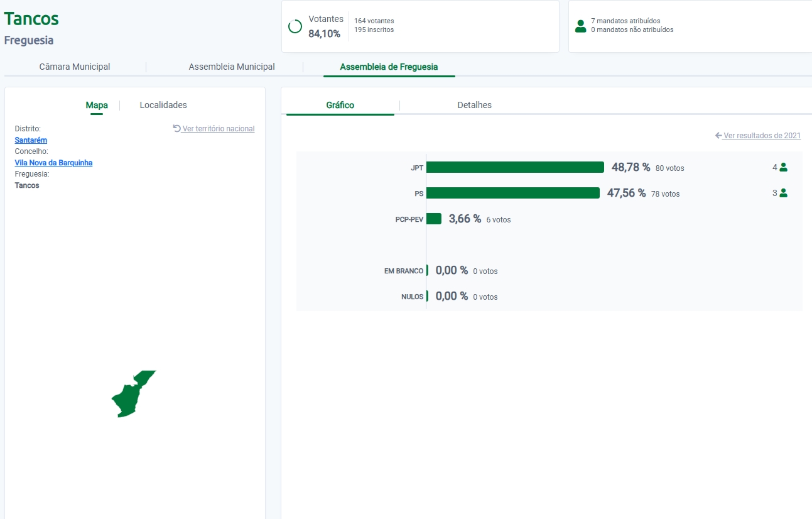Click the green Tancos map shape

(130, 396)
